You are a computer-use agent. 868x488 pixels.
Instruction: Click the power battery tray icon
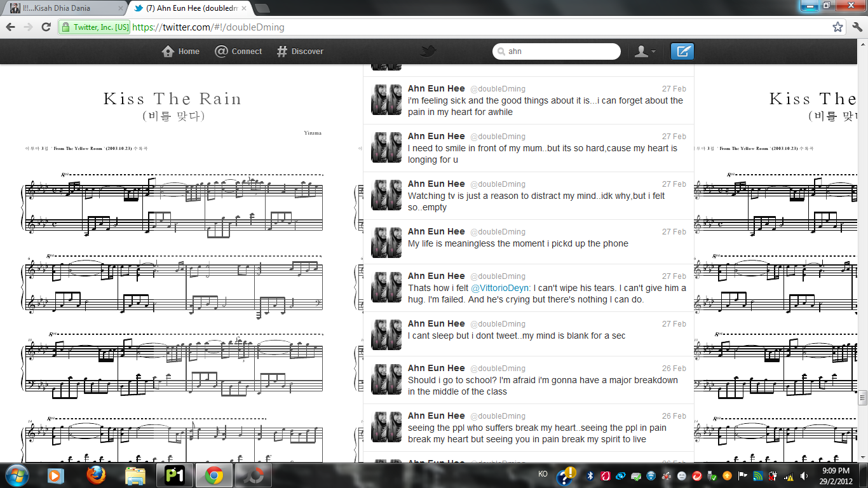pos(773,475)
